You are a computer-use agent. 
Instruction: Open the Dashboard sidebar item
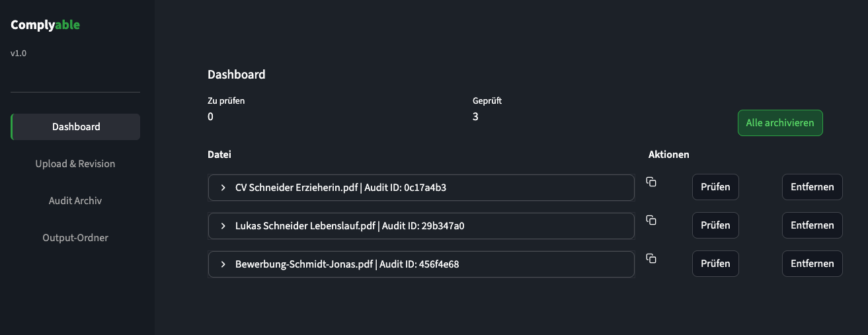[x=76, y=127]
